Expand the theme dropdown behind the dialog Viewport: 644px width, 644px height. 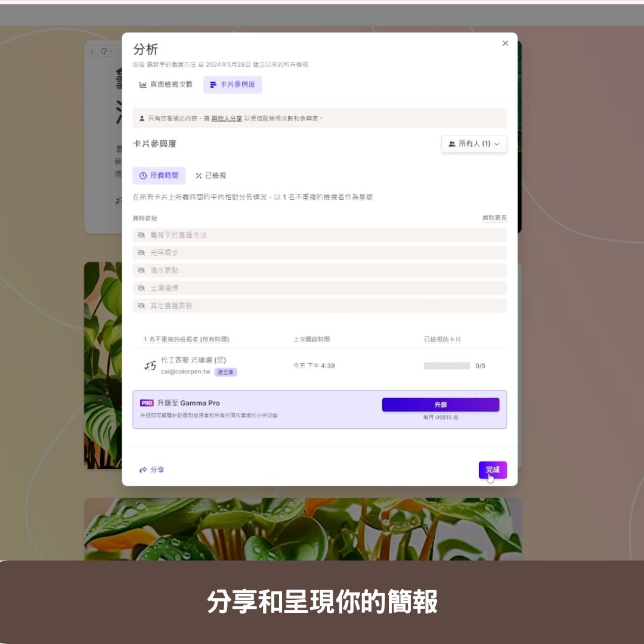point(107,51)
